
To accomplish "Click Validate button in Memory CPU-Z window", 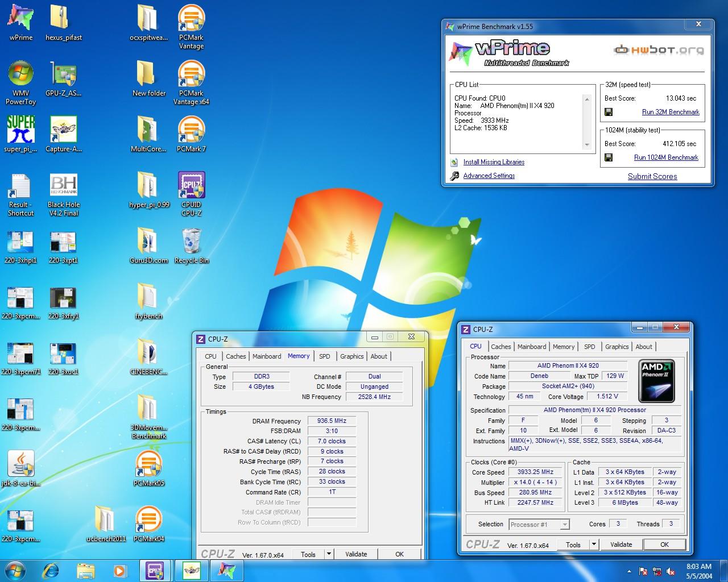I will click(356, 554).
